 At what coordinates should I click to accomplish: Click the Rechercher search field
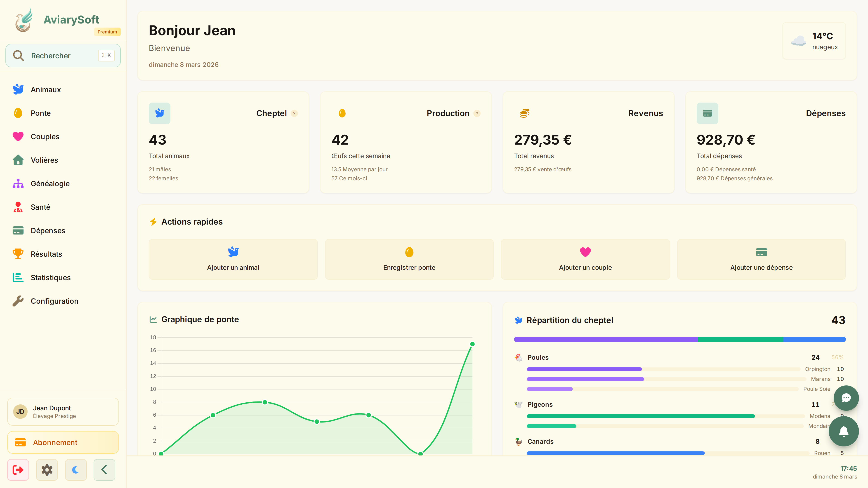pyautogui.click(x=63, y=55)
